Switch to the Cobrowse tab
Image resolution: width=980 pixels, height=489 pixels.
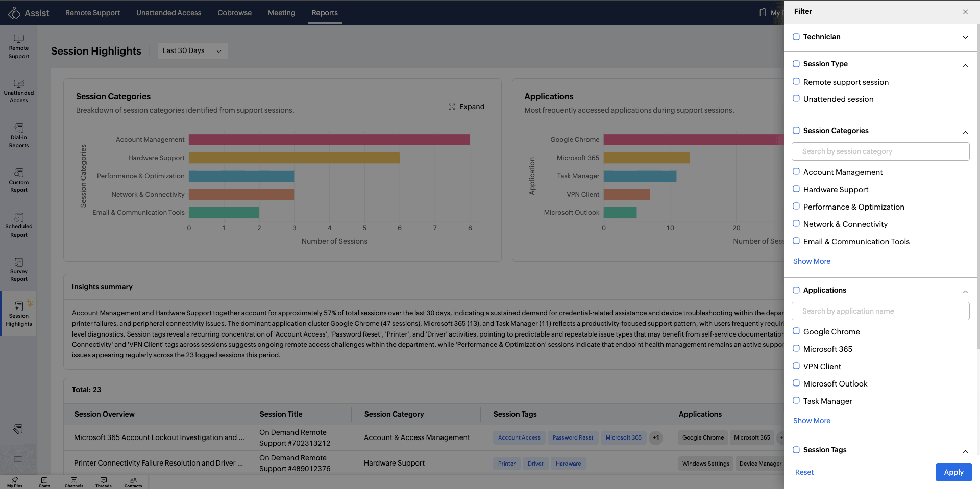(234, 13)
